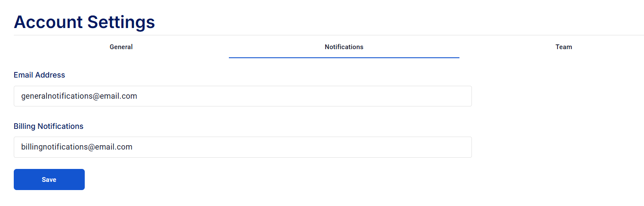The image size is (644, 206).
Task: Click the active Notifications tab underline
Action: click(x=344, y=57)
